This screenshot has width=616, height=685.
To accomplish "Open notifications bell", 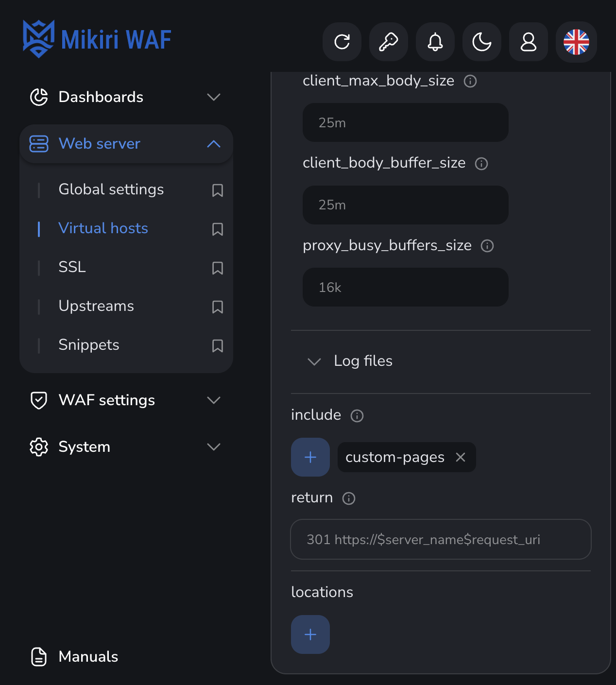I will (435, 42).
